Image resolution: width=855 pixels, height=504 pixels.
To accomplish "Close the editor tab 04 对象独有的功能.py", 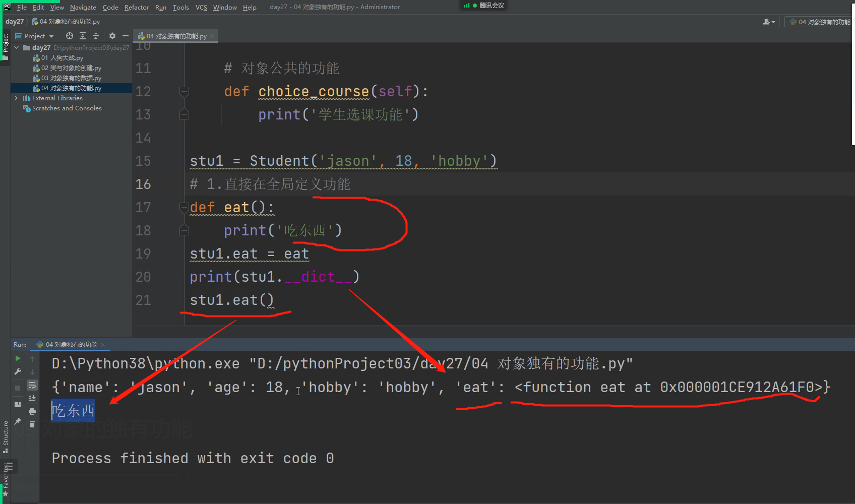I will pyautogui.click(x=212, y=36).
